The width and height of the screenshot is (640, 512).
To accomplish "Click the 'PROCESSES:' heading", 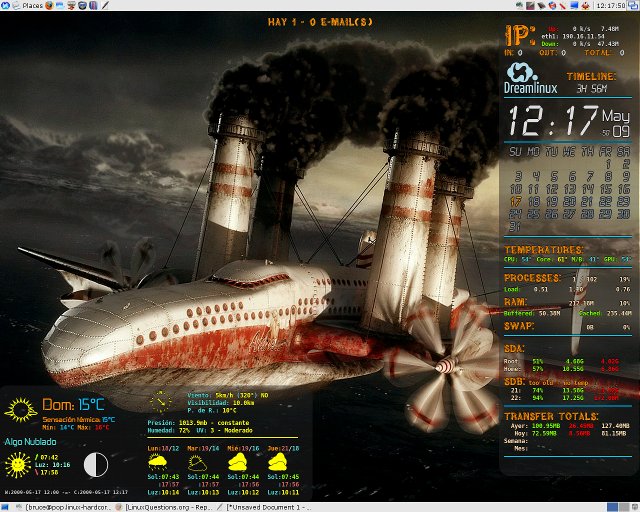I will pyautogui.click(x=532, y=278).
